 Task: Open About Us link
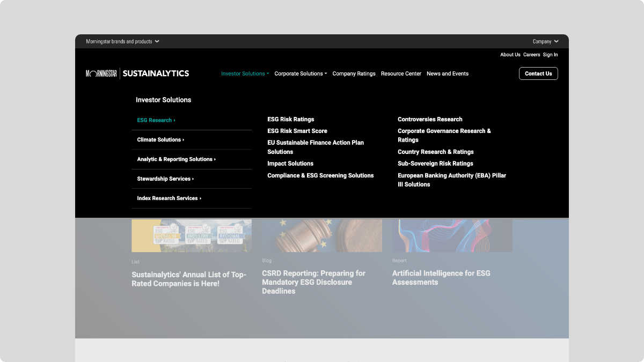[x=510, y=55]
